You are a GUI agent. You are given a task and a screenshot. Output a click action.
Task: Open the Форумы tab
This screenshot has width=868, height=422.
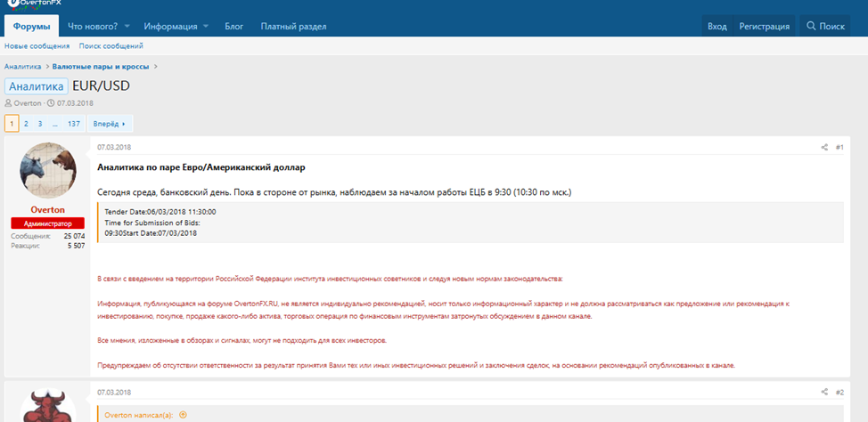tap(31, 26)
